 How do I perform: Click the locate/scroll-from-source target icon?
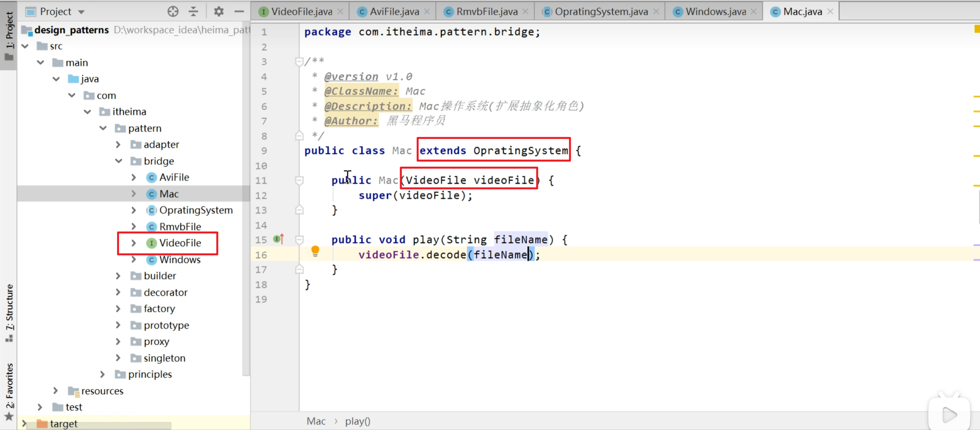(173, 11)
